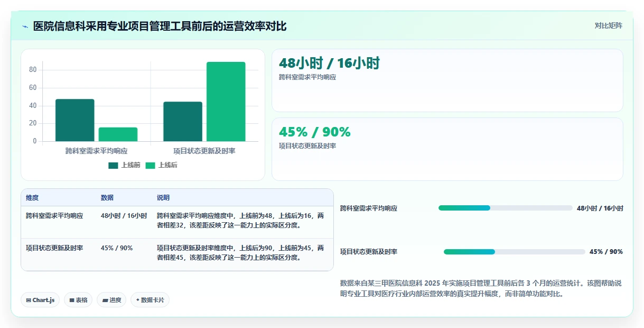
Task: Click the Chart.js tag chip
Action: pos(40,300)
